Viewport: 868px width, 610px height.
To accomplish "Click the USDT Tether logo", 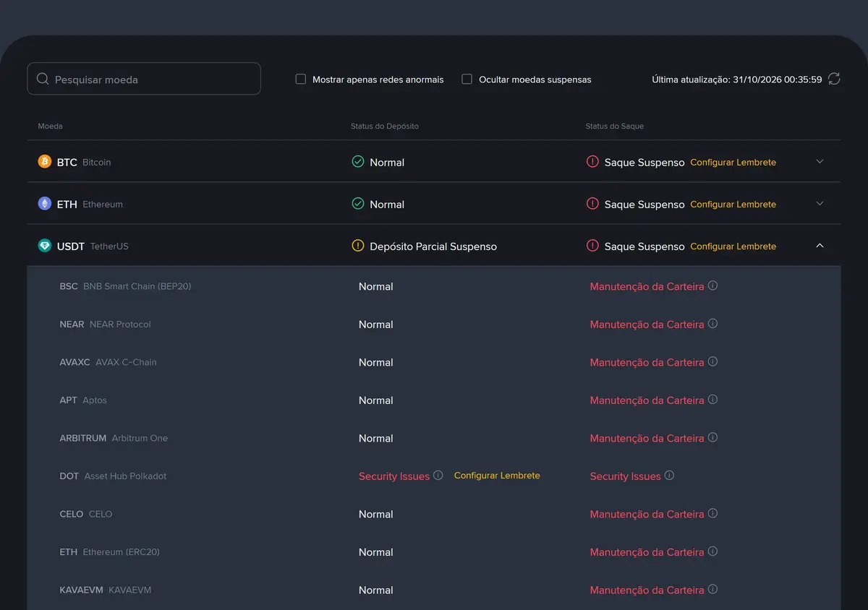I will click(45, 246).
